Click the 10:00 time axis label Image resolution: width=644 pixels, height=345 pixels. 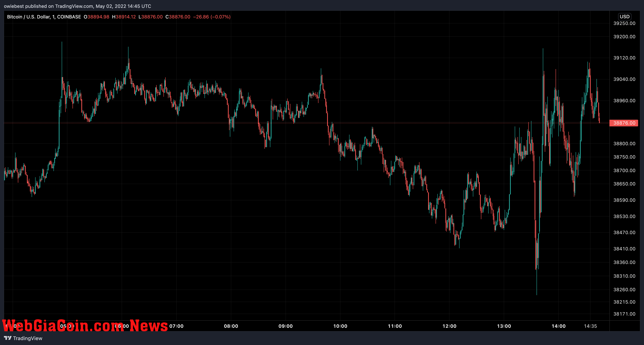point(340,326)
